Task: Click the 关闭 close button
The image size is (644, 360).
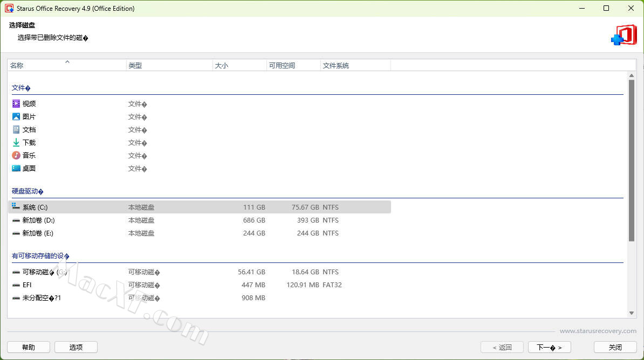Action: 615,347
